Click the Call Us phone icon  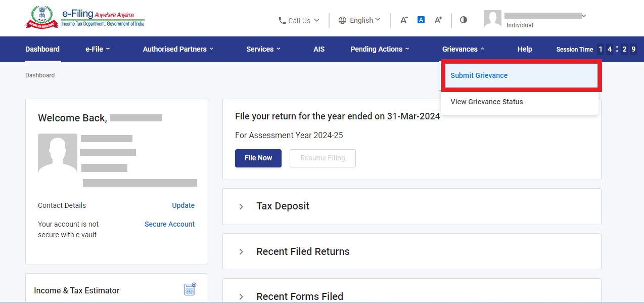(x=282, y=20)
